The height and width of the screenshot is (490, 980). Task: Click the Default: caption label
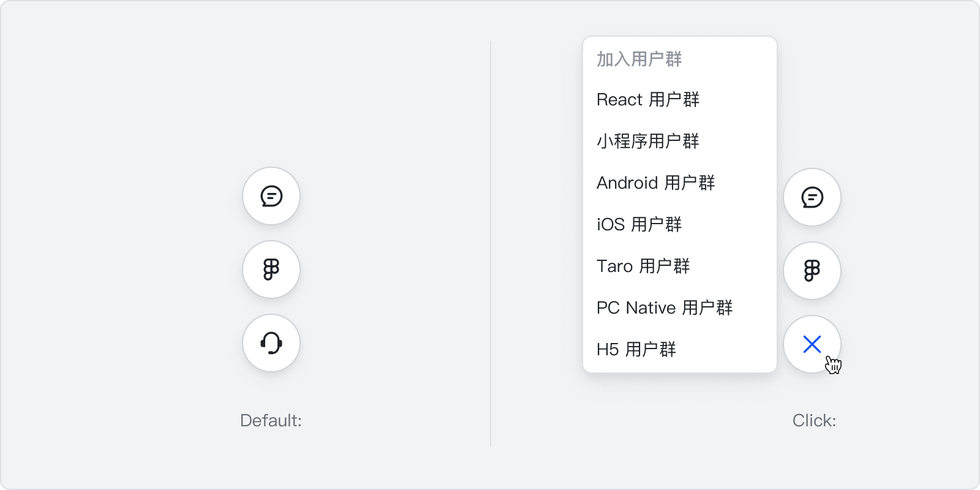271,420
